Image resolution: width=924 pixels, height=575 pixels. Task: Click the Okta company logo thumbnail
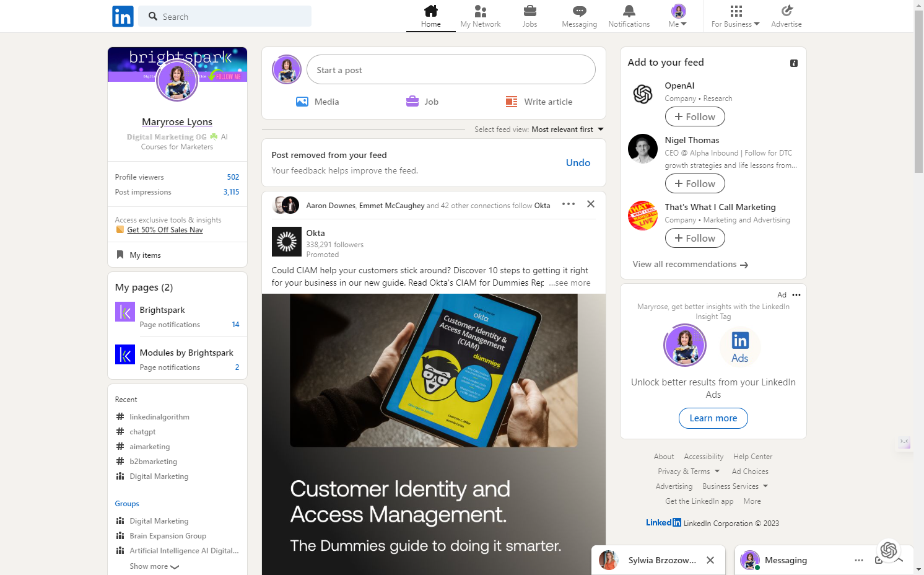pyautogui.click(x=287, y=242)
